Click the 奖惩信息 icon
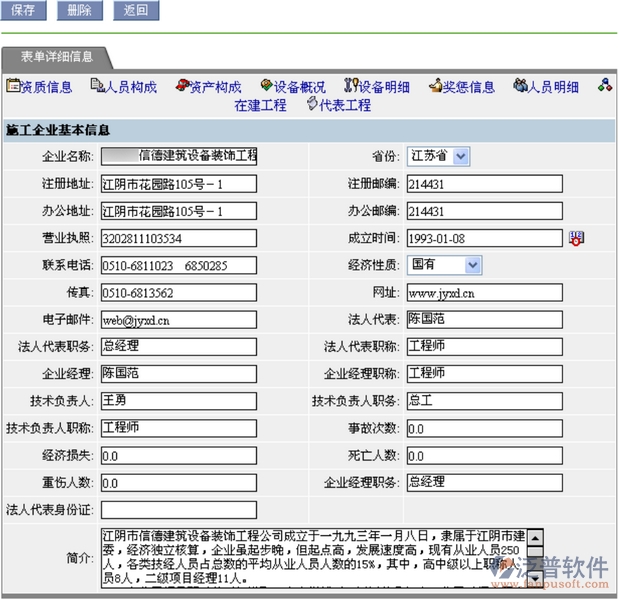The image size is (619, 600). (436, 87)
